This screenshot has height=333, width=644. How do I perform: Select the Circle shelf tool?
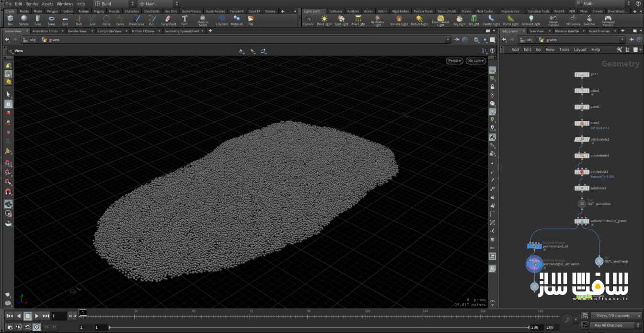coord(106,20)
